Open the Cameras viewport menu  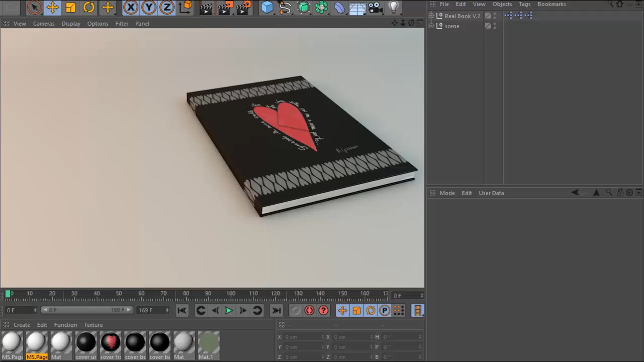pyautogui.click(x=44, y=24)
